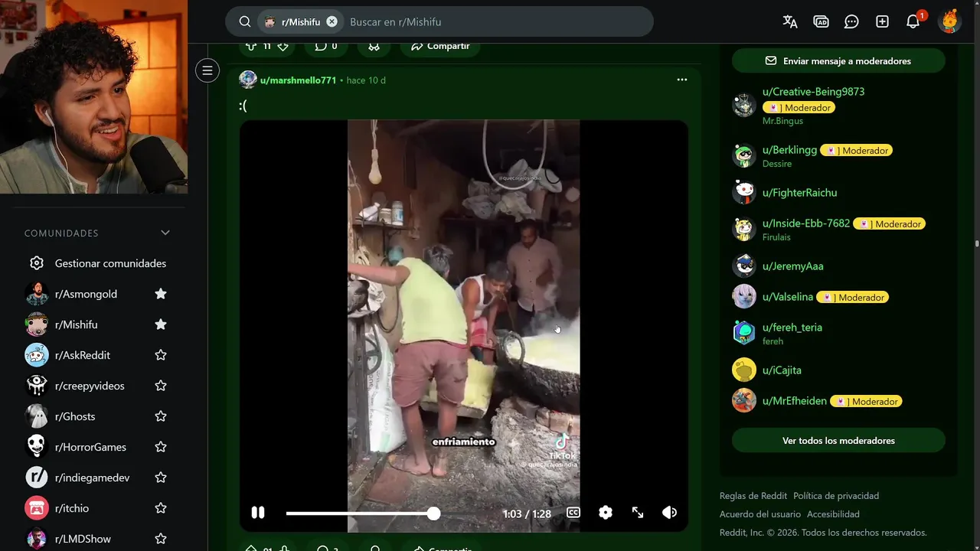980x551 pixels.
Task: Open u/MrEfheiden moderator profile
Action: 795,401
